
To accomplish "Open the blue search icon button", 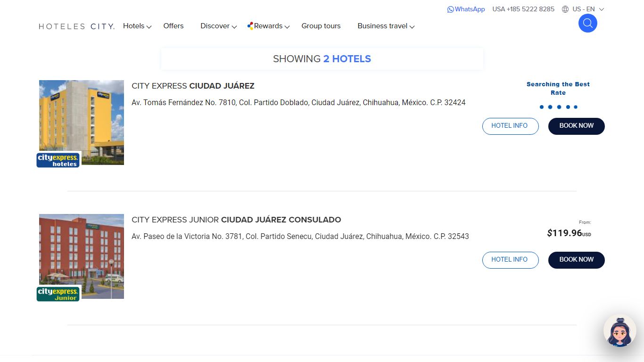I will (x=587, y=23).
